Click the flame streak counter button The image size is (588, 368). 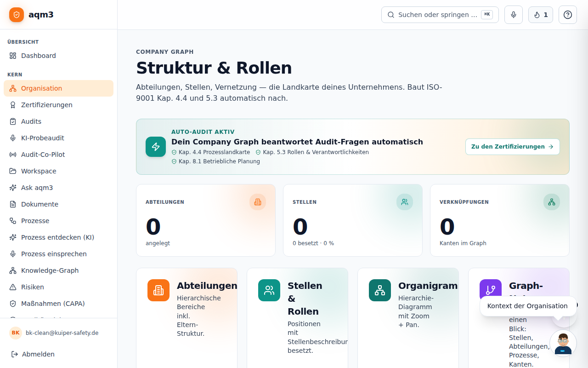pos(541,15)
